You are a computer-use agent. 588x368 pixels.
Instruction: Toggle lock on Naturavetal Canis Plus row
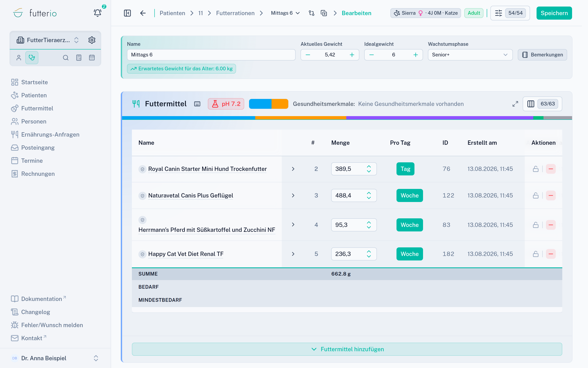click(536, 195)
